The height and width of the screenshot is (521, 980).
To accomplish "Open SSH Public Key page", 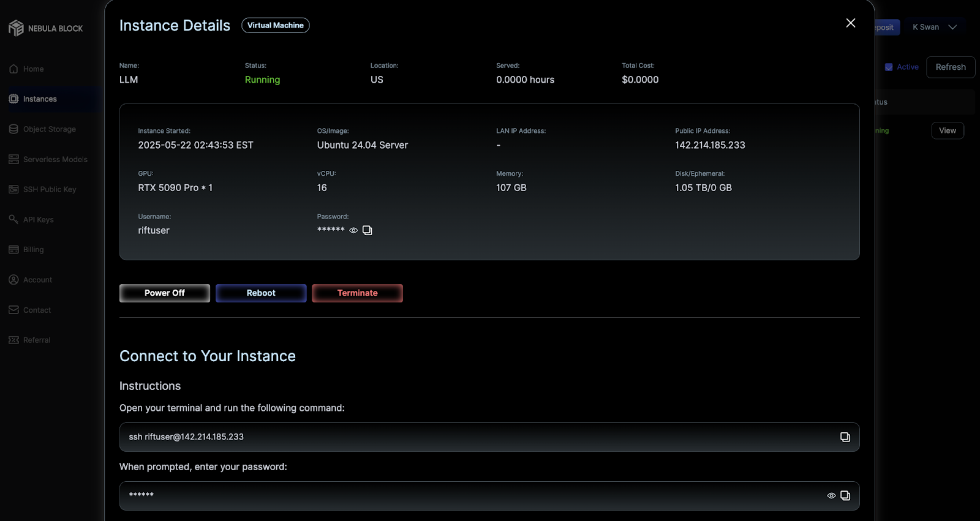I will pos(50,189).
